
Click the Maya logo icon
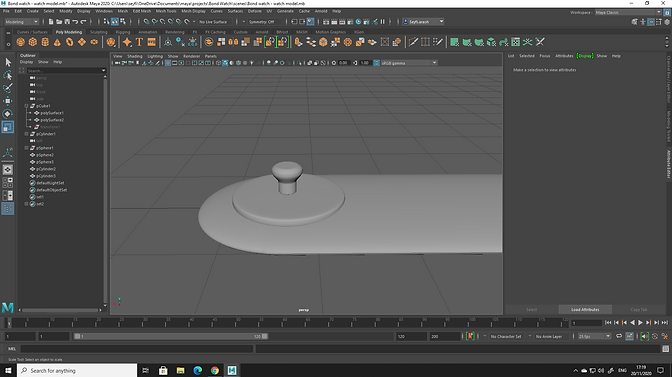(x=8, y=307)
